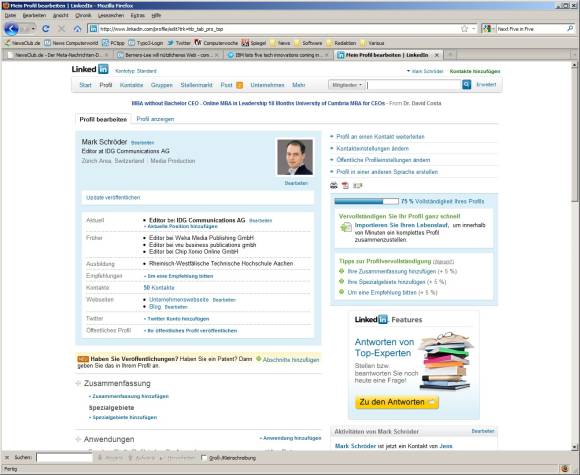Click the Zu den Antworten button

coord(397,402)
